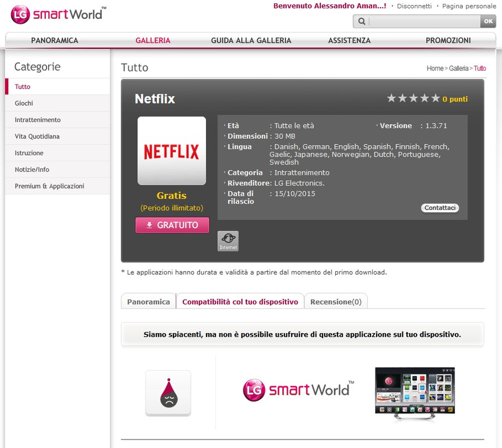502x448 pixels.
Task: Click the 'Tutte le età' age value
Action: click(294, 125)
